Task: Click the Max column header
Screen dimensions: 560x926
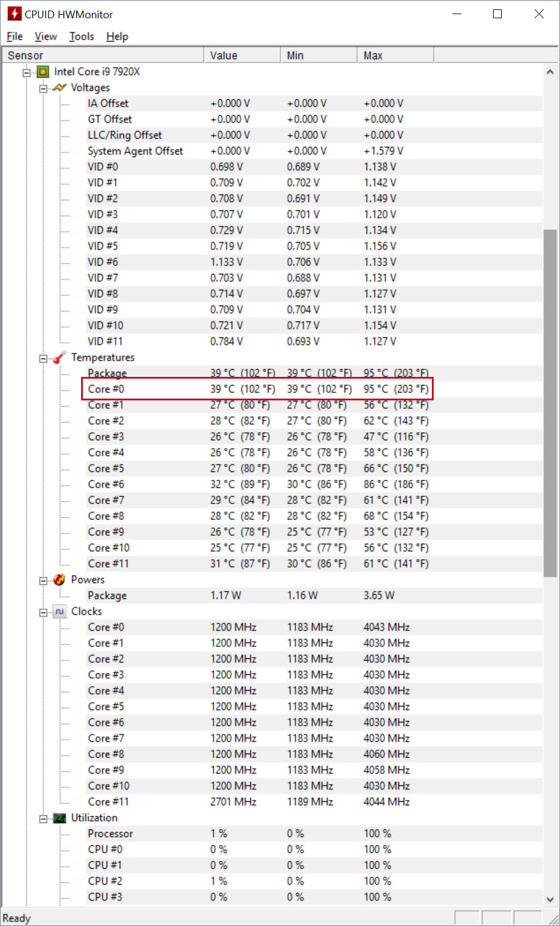Action: 395,55
